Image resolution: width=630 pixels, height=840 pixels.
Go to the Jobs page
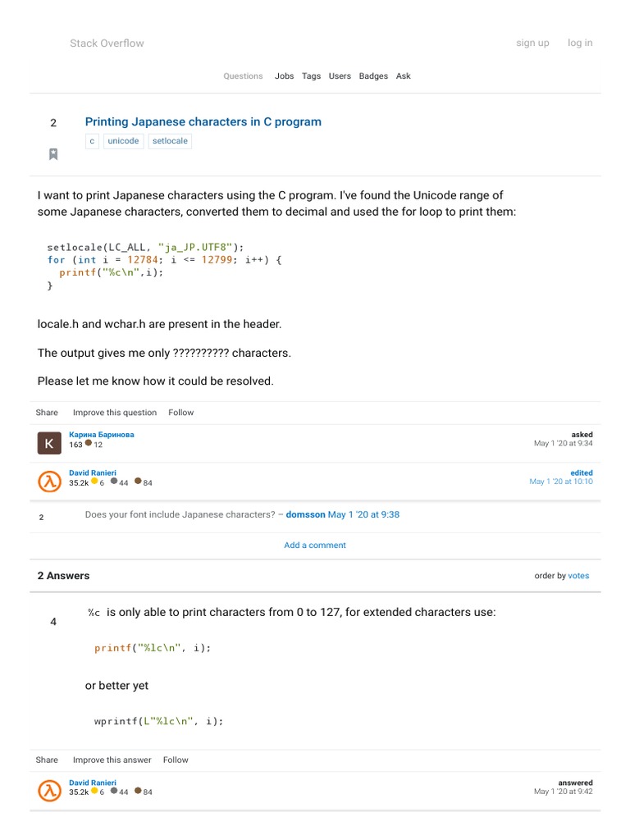coord(284,76)
